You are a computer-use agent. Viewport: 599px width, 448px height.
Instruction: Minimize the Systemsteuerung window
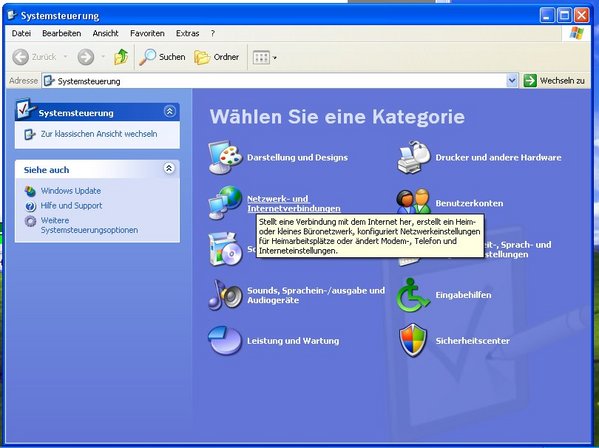point(547,16)
